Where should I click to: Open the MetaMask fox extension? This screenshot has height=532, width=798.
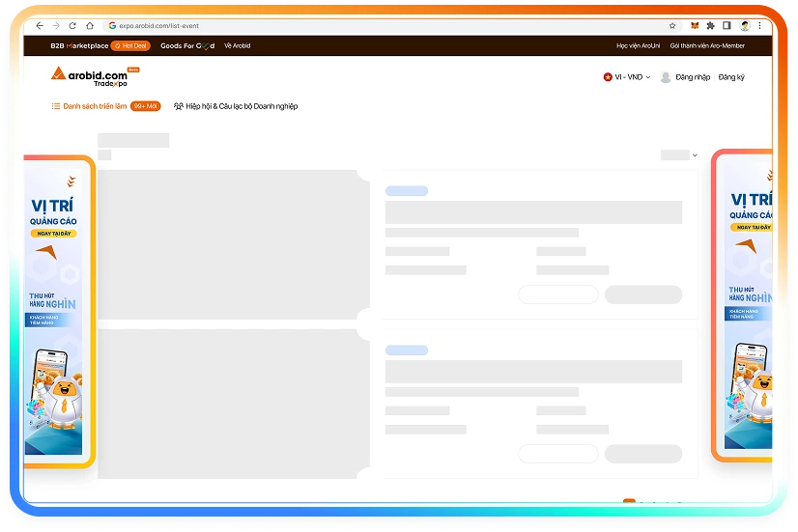pyautogui.click(x=696, y=26)
